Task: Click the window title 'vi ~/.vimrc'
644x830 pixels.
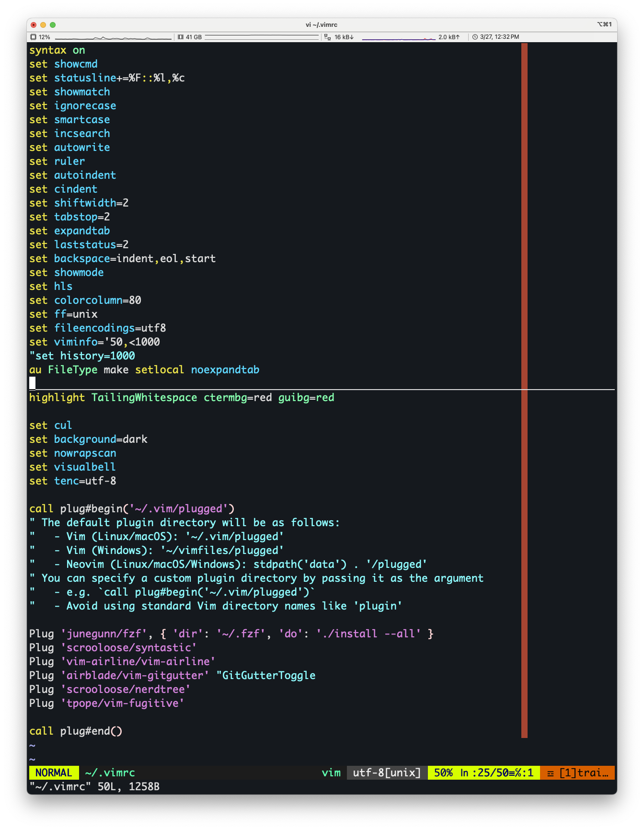Action: (322, 24)
